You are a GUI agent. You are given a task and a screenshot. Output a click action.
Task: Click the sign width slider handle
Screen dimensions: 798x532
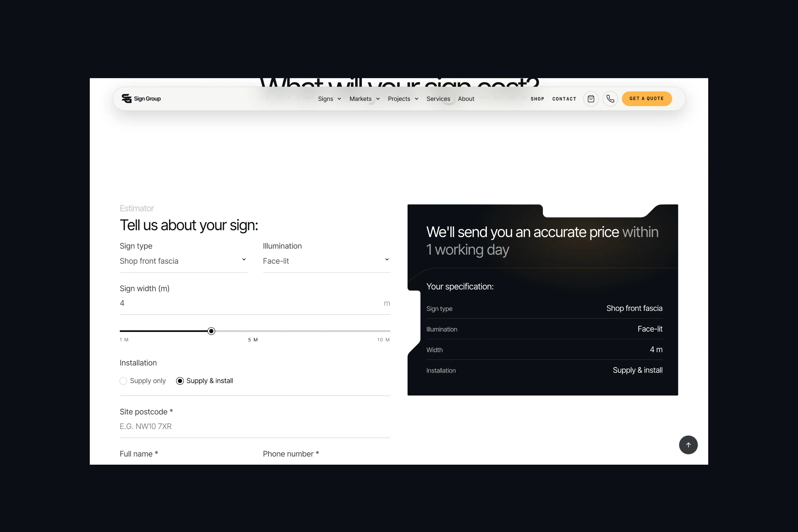(211, 331)
